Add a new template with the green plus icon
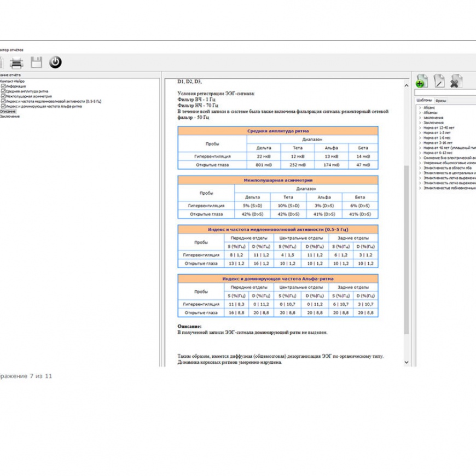Image resolution: width=476 pixels, height=476 pixels. [x=422, y=82]
